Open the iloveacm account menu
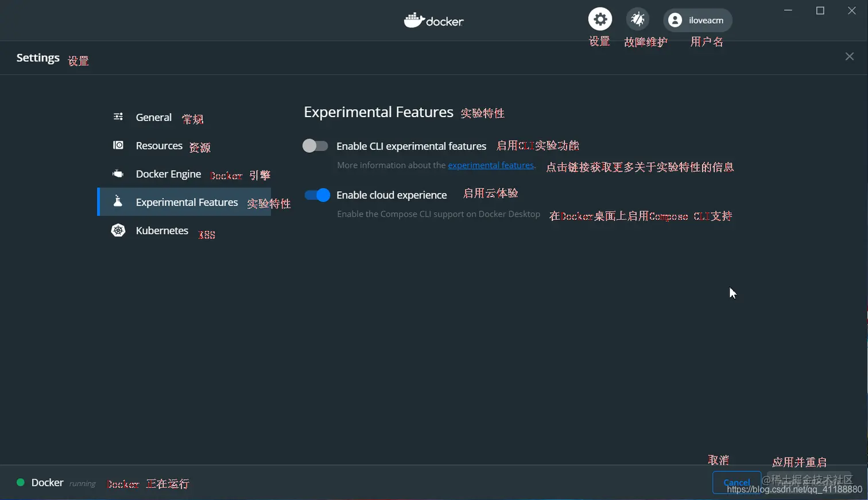 [x=697, y=20]
